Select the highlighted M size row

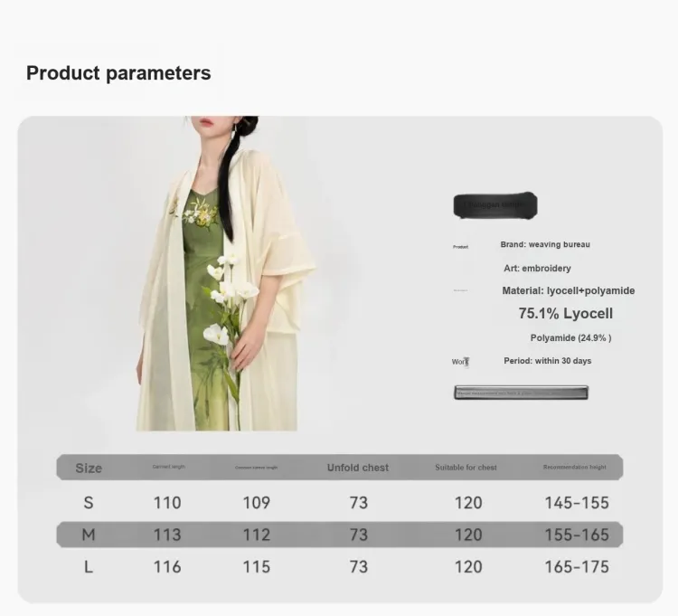click(x=340, y=535)
